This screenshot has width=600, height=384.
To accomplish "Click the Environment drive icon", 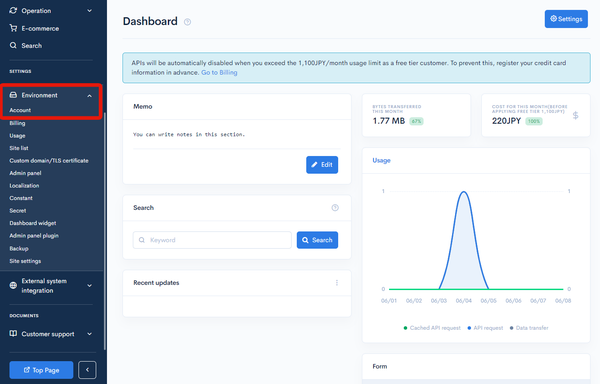I will tap(13, 95).
